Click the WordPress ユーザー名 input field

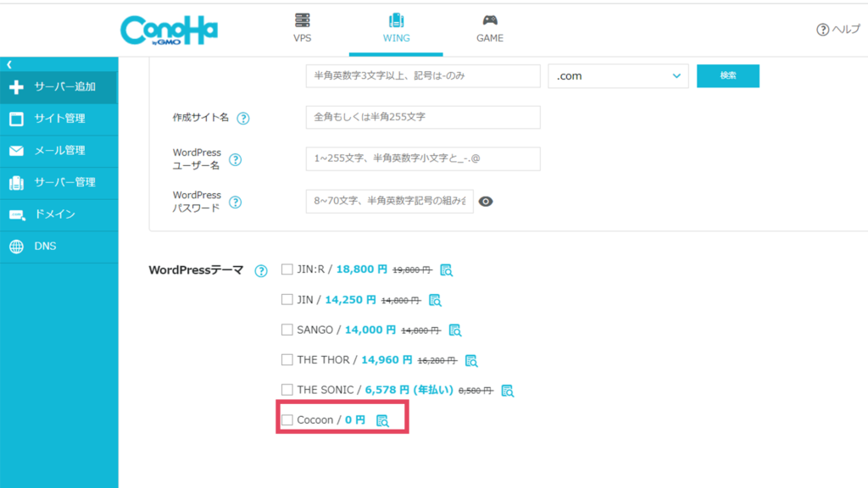tap(423, 158)
